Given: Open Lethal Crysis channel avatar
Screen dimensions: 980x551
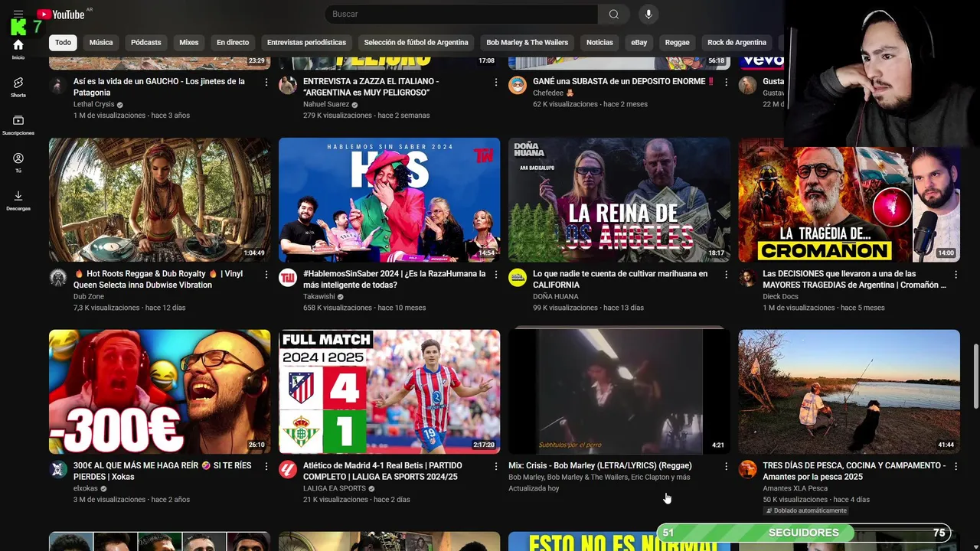Looking at the screenshot, I should [58, 85].
